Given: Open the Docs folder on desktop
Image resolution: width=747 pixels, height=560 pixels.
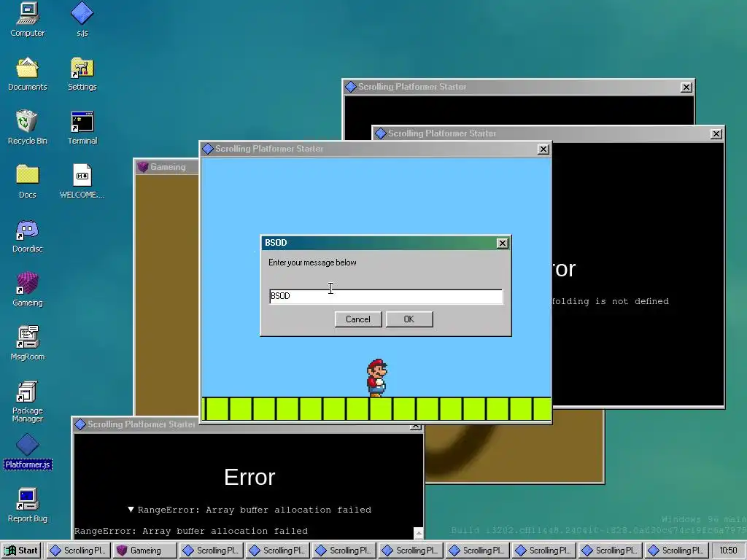Looking at the screenshot, I should tap(27, 181).
